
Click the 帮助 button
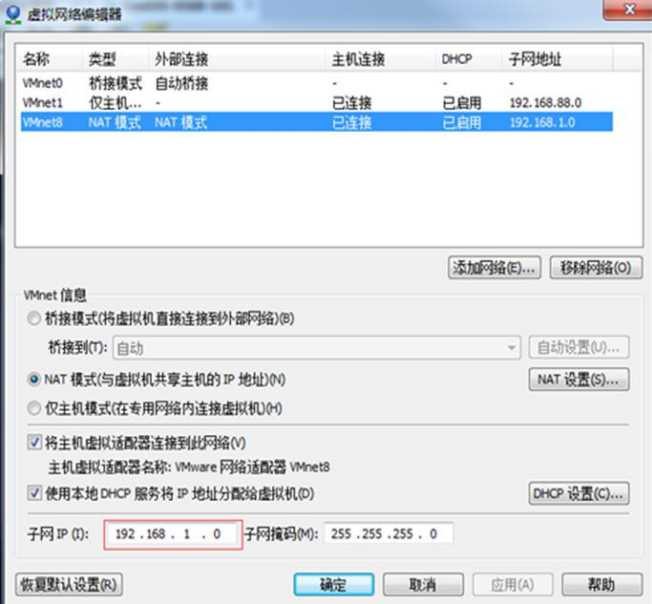[x=602, y=584]
